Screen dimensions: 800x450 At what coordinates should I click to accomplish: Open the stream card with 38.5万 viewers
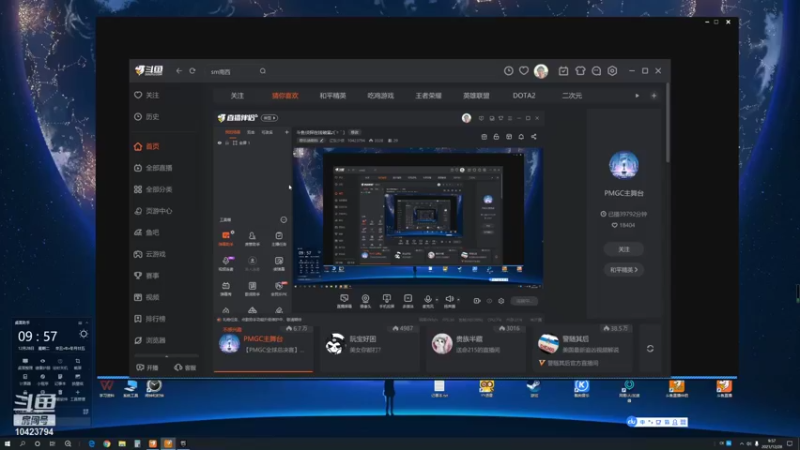click(583, 348)
